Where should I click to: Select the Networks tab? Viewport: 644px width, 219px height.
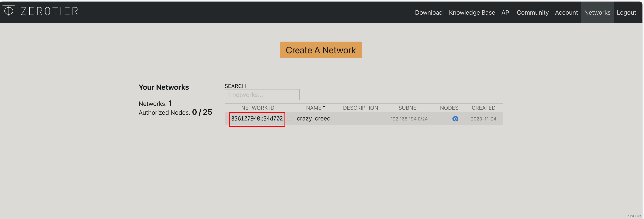tap(597, 13)
